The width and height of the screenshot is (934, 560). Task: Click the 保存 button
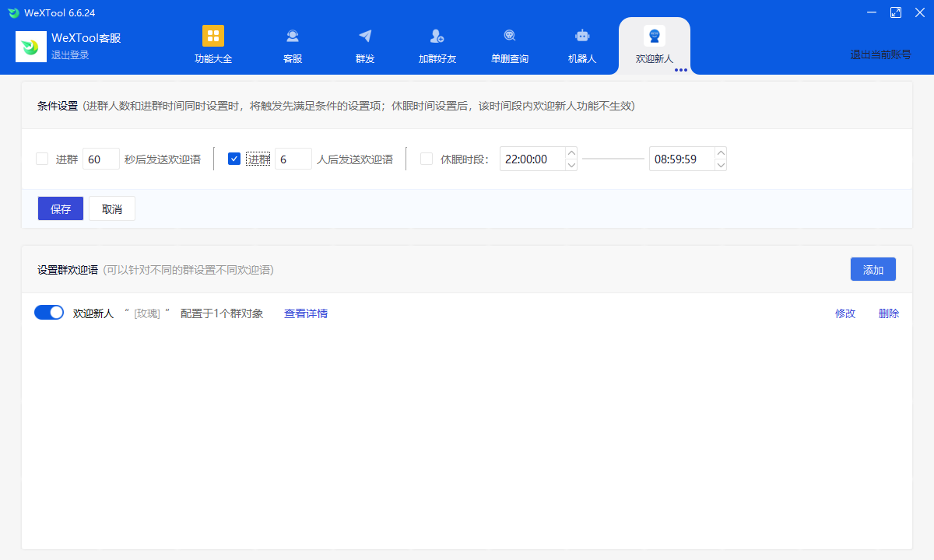pos(61,208)
